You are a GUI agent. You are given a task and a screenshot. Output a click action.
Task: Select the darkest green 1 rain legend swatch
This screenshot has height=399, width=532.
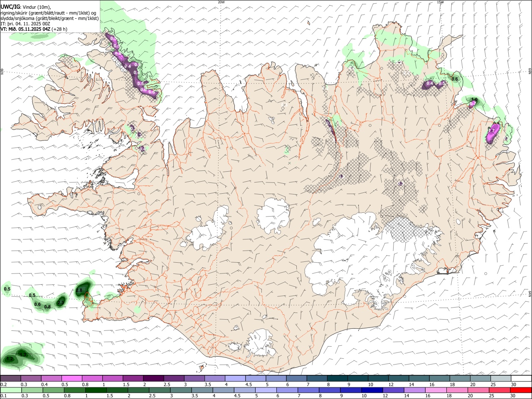tap(96, 390)
